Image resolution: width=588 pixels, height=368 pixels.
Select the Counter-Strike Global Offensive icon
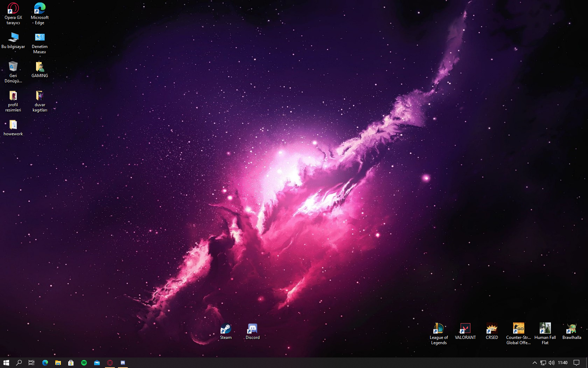518,334
